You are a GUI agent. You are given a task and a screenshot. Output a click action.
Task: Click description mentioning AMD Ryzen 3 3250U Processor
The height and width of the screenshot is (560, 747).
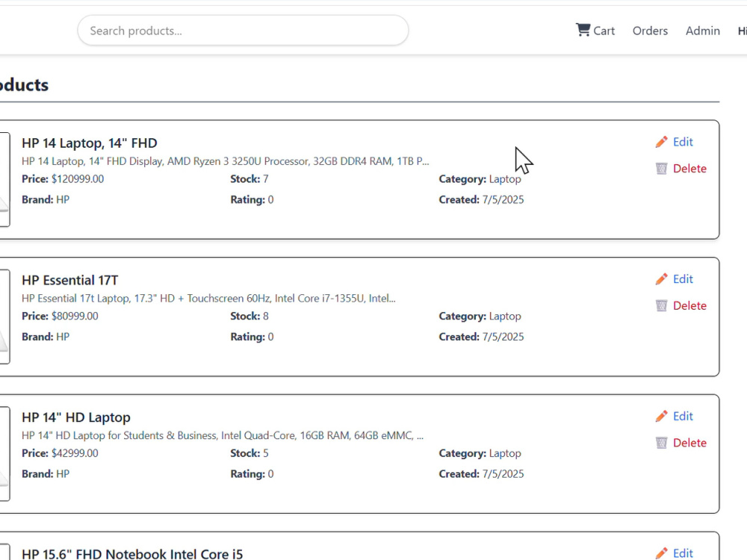(226, 161)
